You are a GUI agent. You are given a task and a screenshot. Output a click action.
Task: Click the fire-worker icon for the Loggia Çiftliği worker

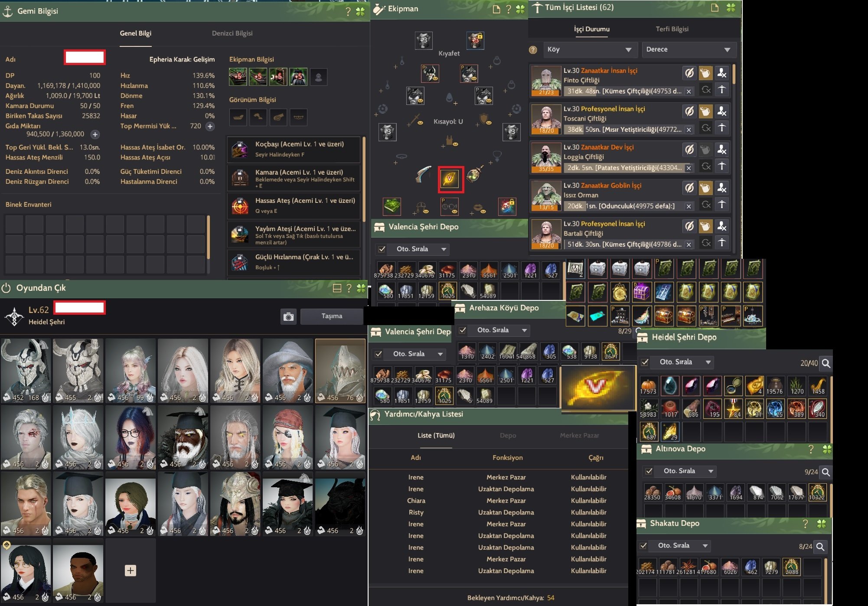pyautogui.click(x=722, y=149)
